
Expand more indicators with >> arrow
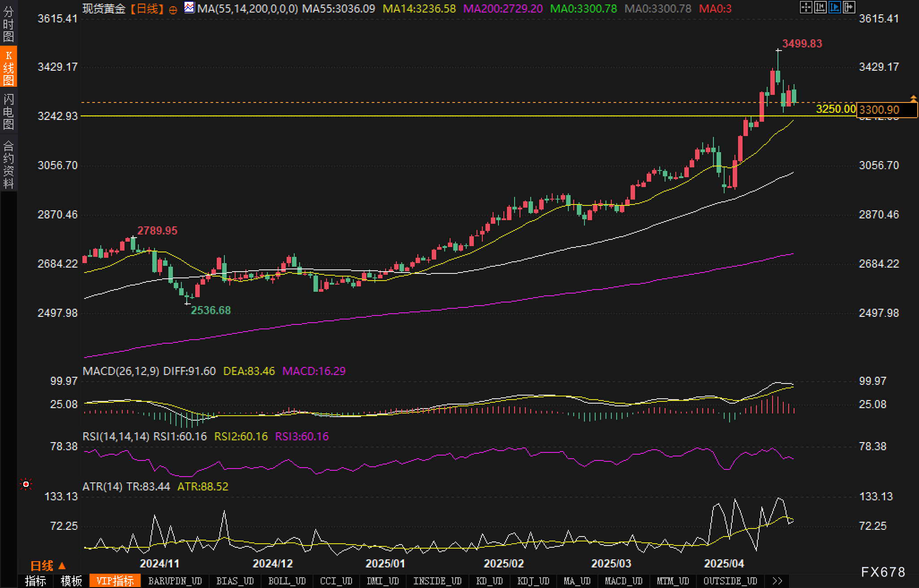tap(777, 581)
